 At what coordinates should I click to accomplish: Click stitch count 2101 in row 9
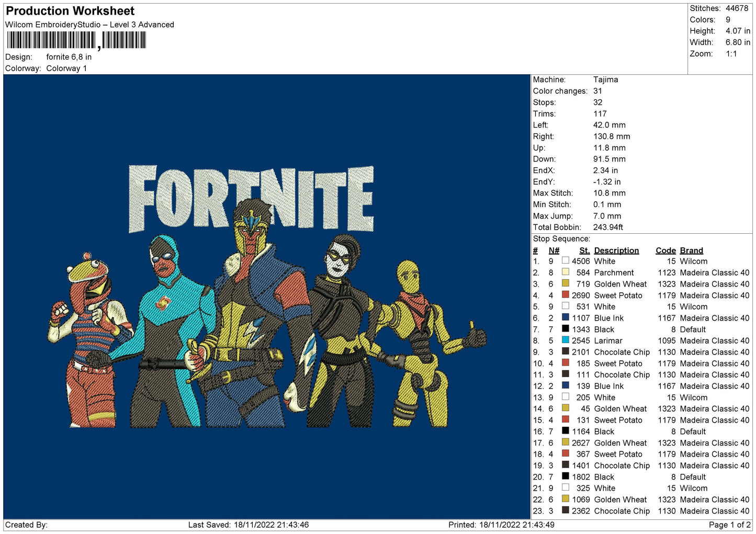point(581,352)
